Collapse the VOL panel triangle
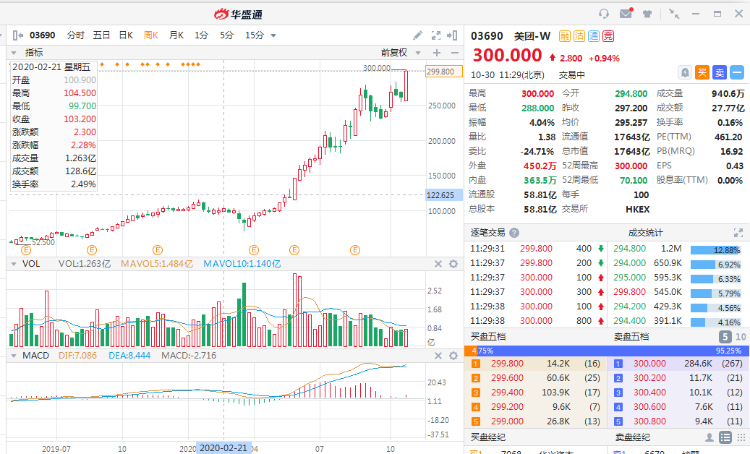Viewport: 750px width, 454px height. [13, 264]
